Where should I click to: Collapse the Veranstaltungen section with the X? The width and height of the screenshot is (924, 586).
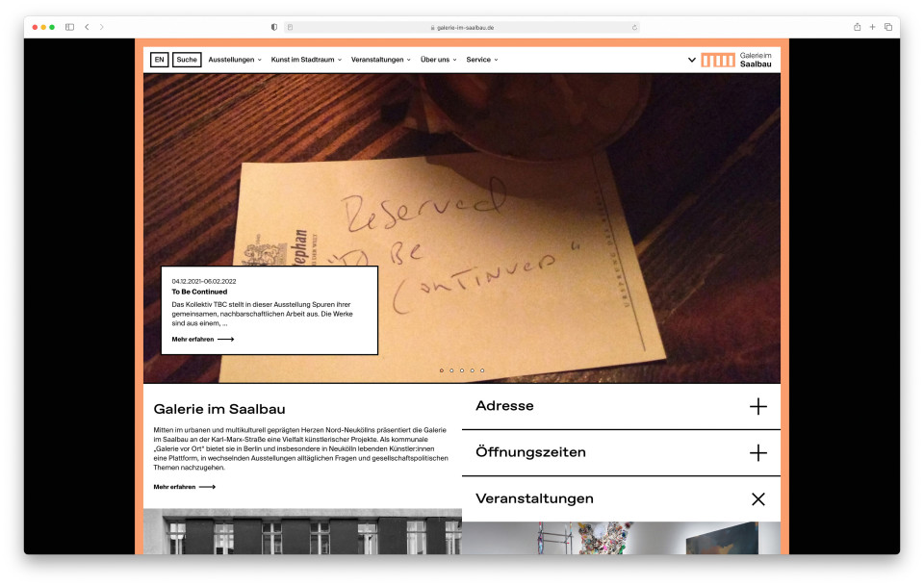(x=759, y=498)
